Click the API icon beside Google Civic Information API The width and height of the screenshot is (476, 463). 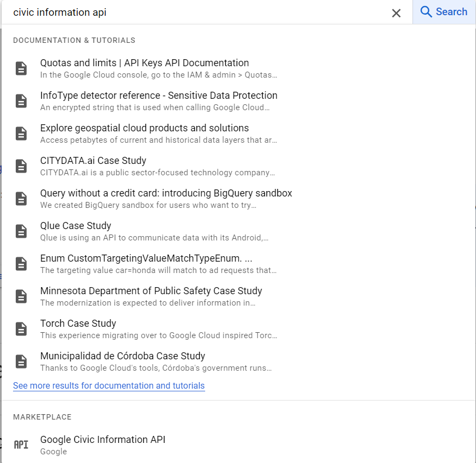pos(21,445)
